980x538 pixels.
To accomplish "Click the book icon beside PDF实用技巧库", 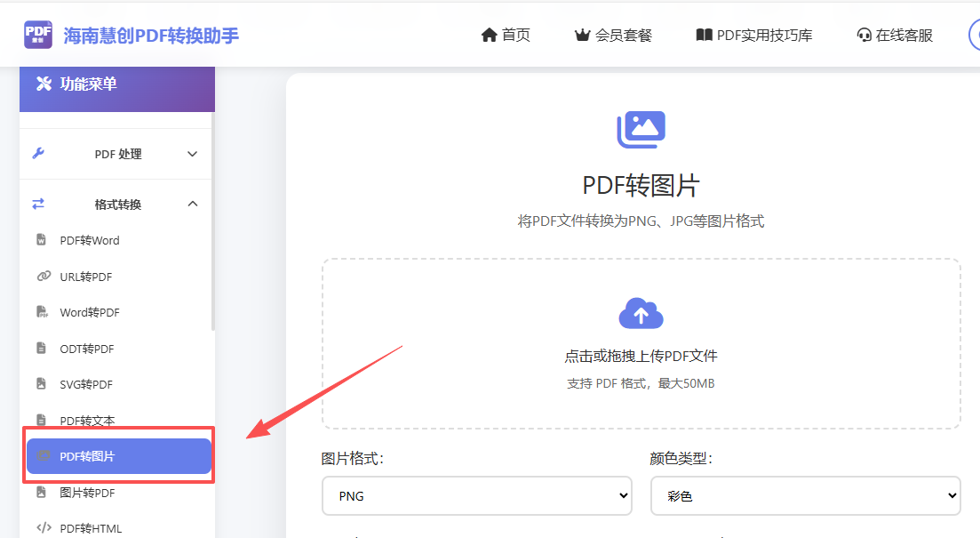I will (x=705, y=35).
